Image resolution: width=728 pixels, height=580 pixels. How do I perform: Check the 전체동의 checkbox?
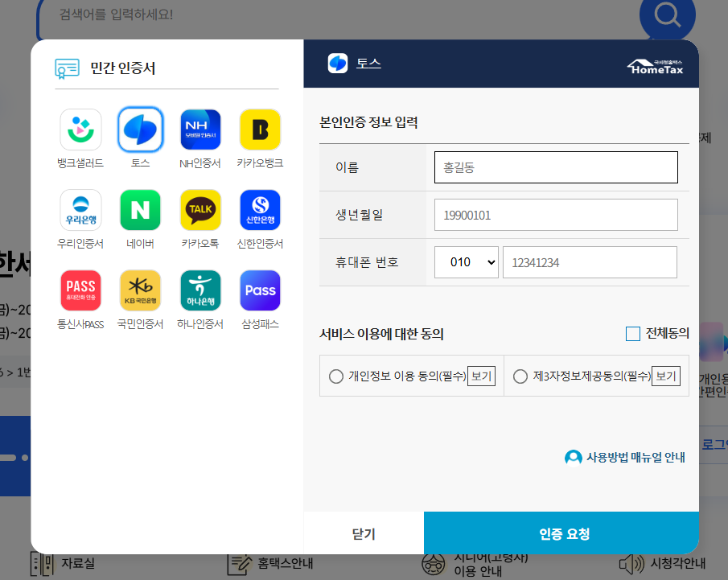633,333
